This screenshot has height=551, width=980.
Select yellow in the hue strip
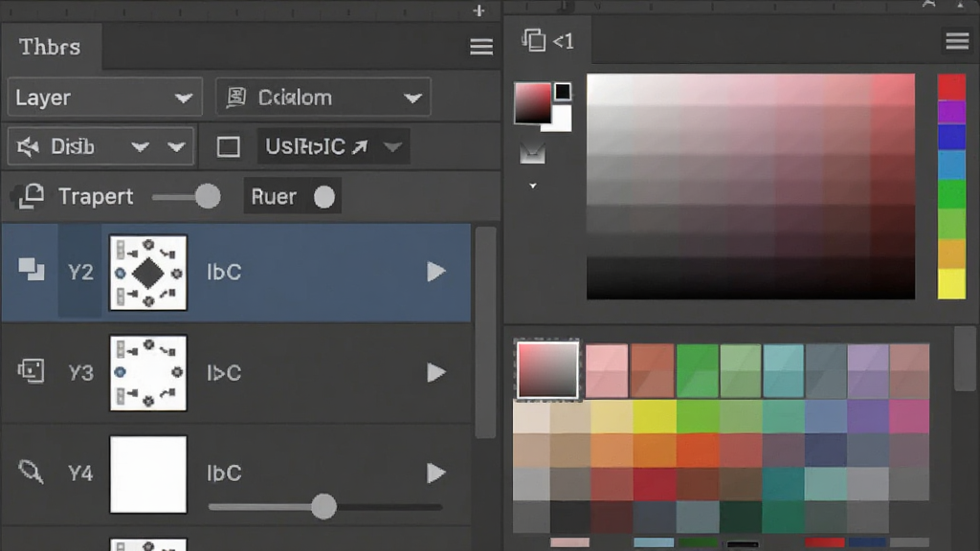(x=951, y=284)
